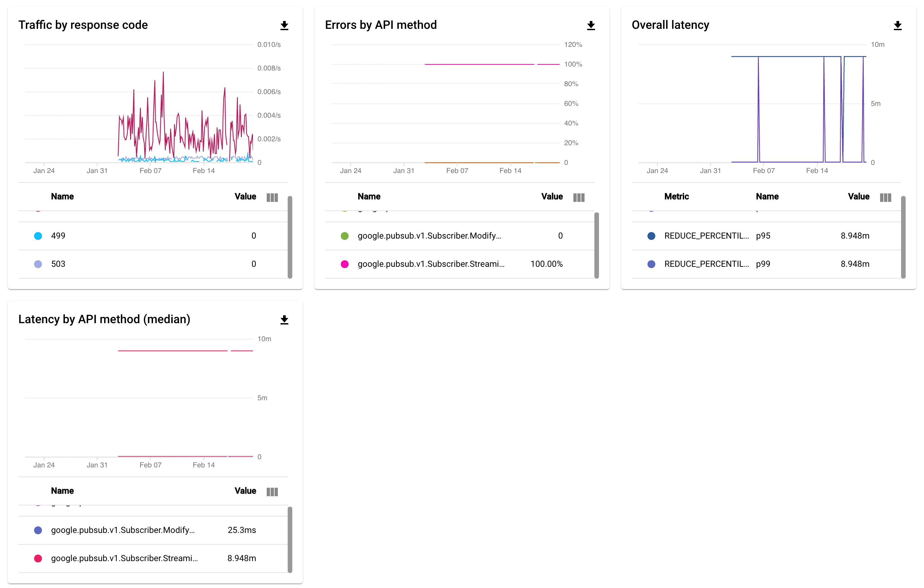The width and height of the screenshot is (924, 588).
Task: Select the Streami row's 8.948m median value
Action: pos(242,559)
